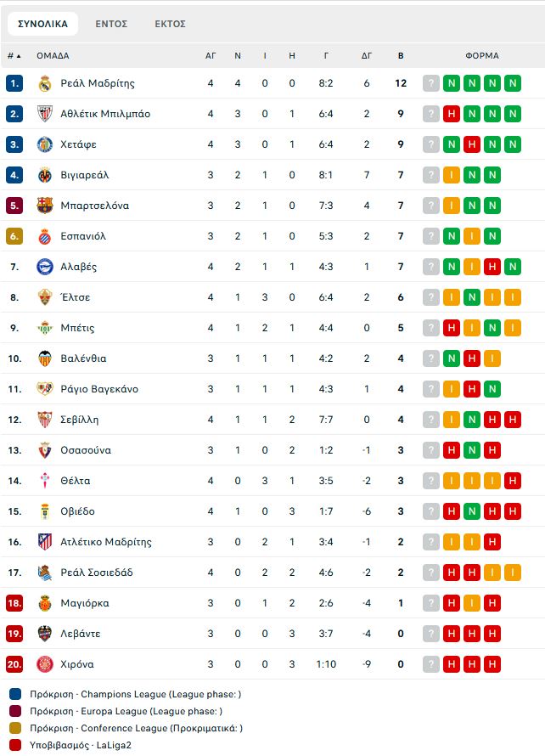
Task: Click the Real Sociedad crest icon
Action: [45, 573]
